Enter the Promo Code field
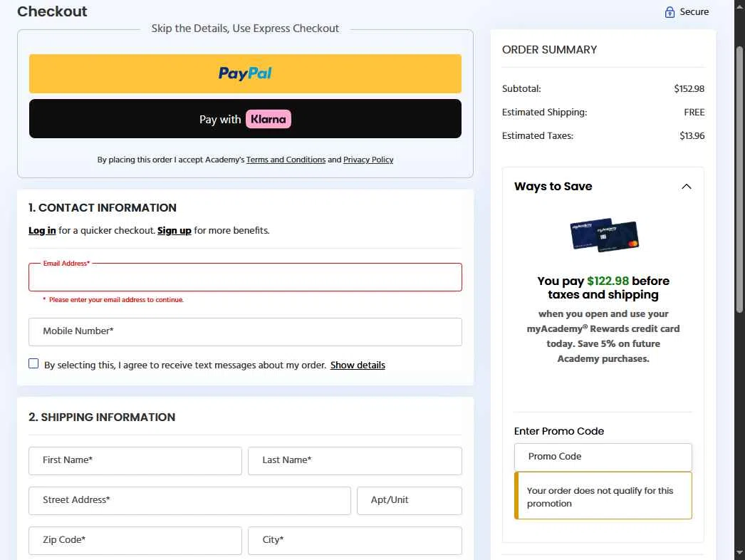 click(603, 457)
